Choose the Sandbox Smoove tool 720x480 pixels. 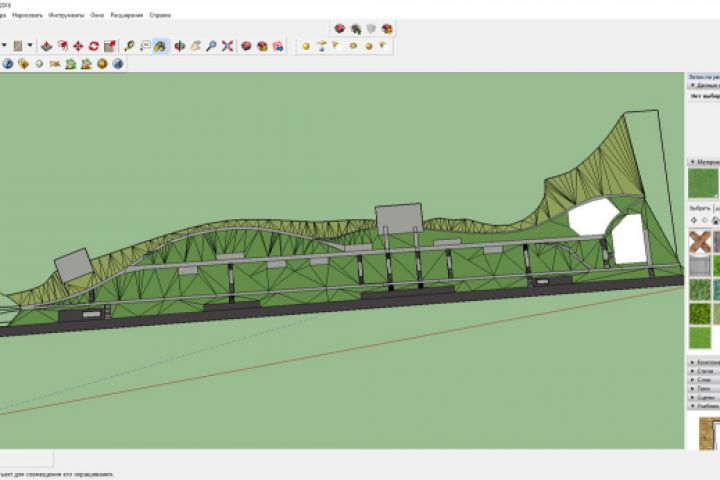pyautogui.click(x=337, y=46)
